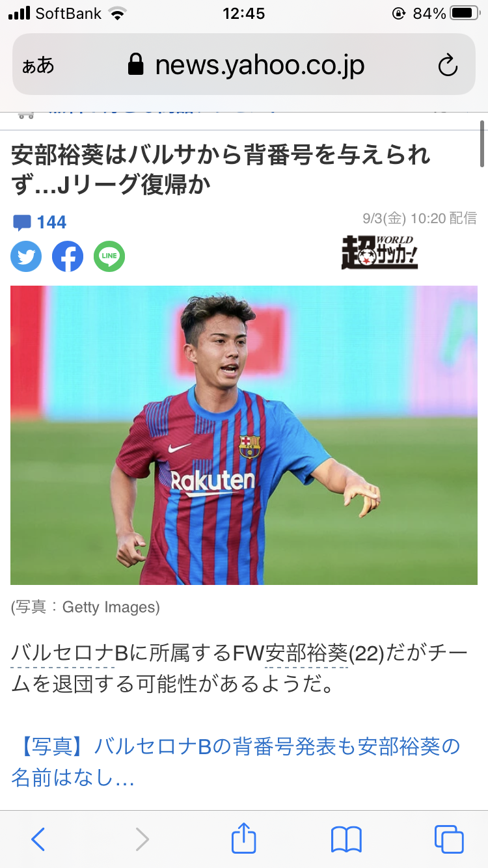Screen dimensions: 488x868
Task: Share the article on Facebook
Action: (x=68, y=256)
